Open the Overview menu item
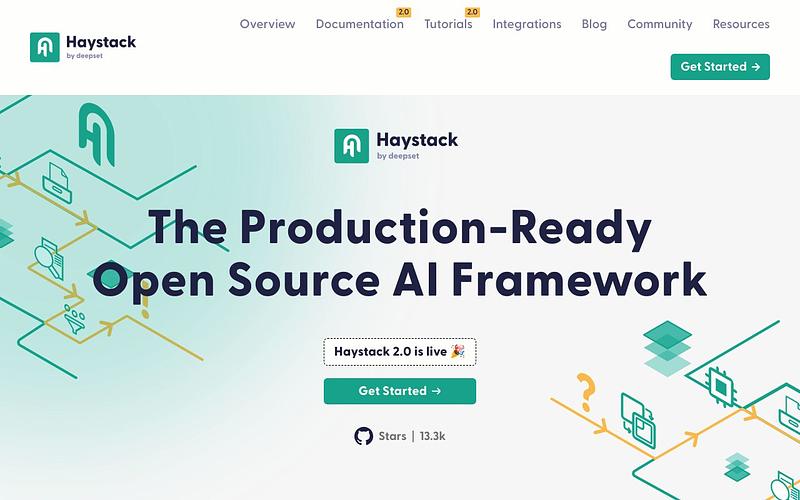The height and width of the screenshot is (500, 800). tap(267, 24)
